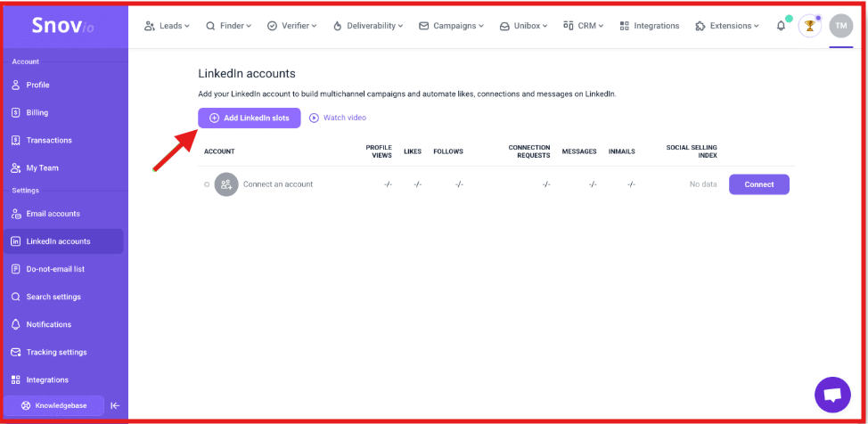Click the FOLLOWS column header

[448, 151]
